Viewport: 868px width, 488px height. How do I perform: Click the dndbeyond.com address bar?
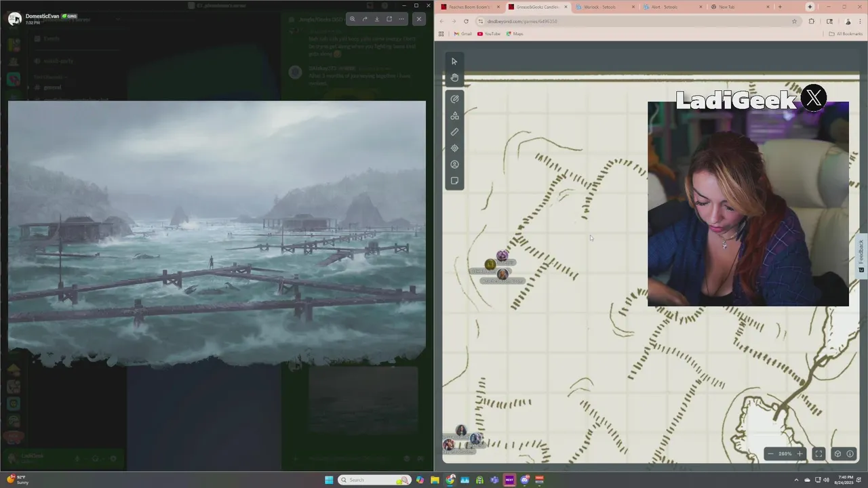637,21
